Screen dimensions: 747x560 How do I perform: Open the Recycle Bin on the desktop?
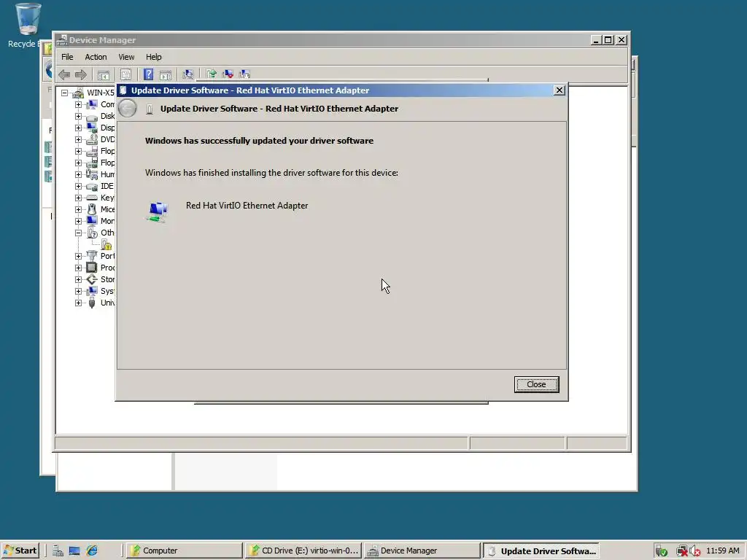coord(27,26)
